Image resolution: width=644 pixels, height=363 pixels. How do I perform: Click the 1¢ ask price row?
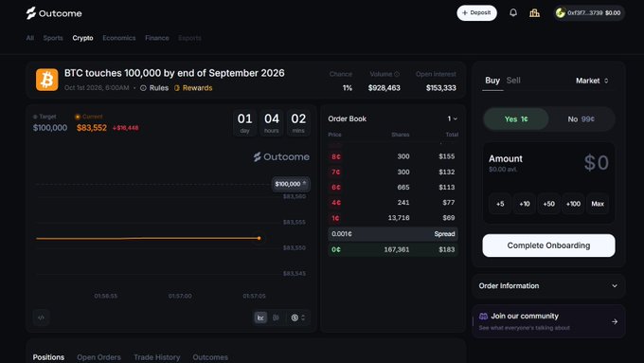tap(393, 218)
